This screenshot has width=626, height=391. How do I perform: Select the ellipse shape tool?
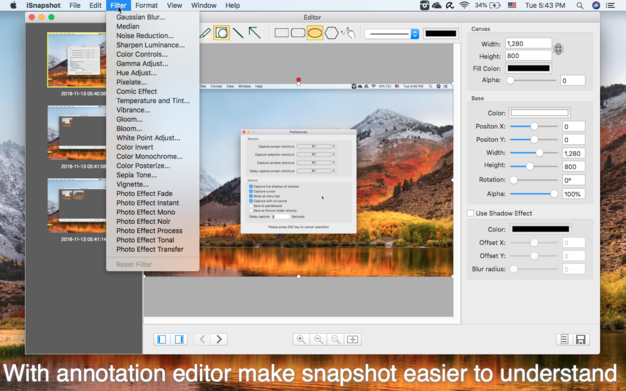(x=315, y=33)
